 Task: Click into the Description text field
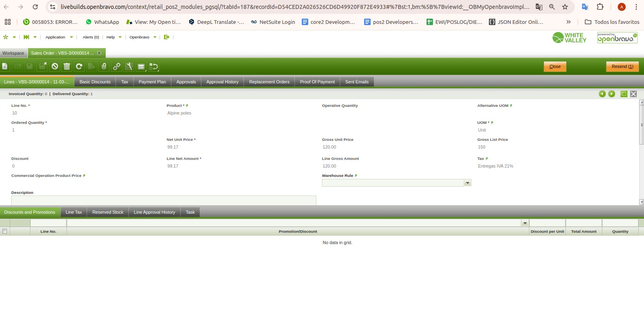[164, 200]
